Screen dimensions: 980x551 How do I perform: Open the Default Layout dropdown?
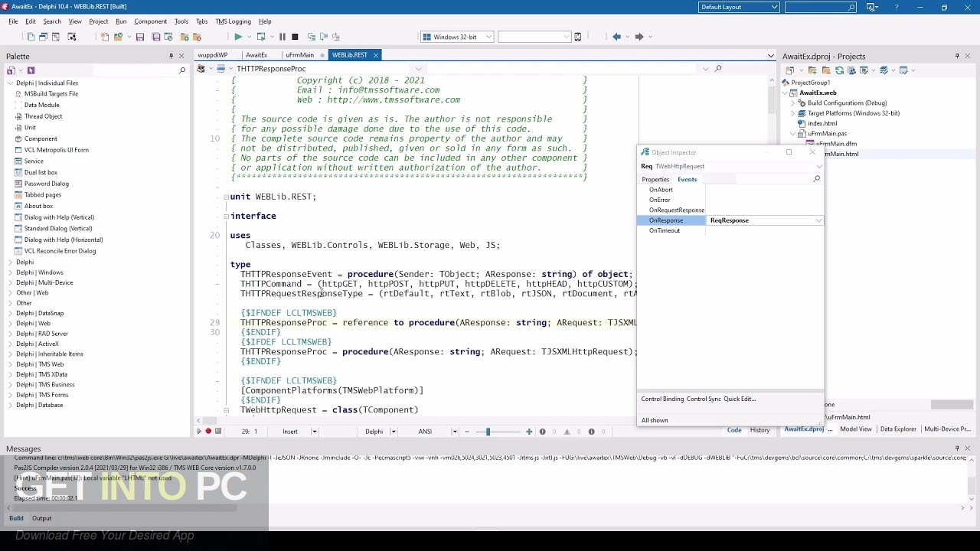point(775,8)
